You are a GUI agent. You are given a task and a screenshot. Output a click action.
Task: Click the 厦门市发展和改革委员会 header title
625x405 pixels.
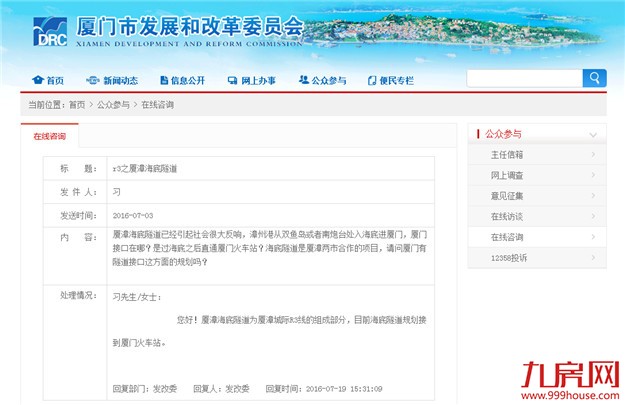pyautogui.click(x=190, y=27)
